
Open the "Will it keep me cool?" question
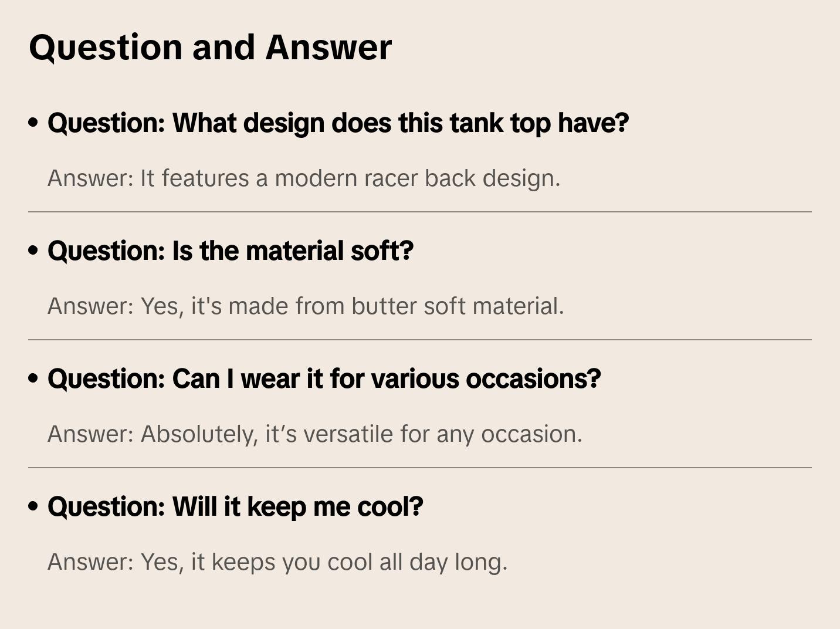(235, 507)
